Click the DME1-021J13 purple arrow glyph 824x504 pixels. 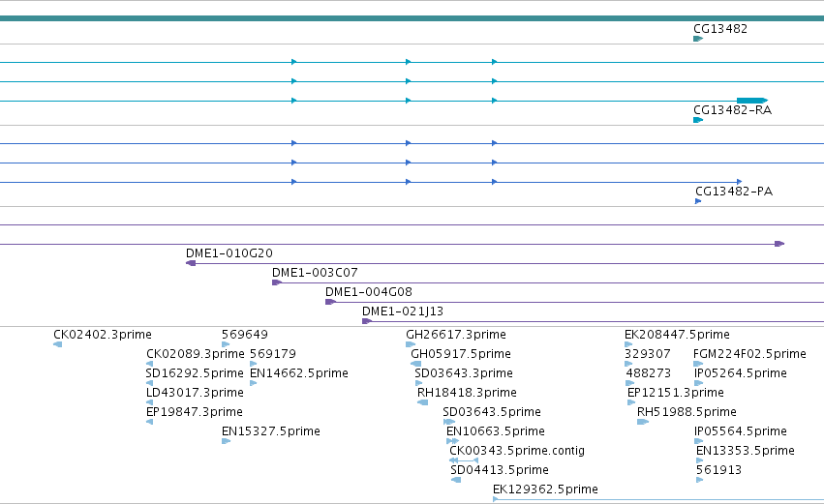click(367, 321)
